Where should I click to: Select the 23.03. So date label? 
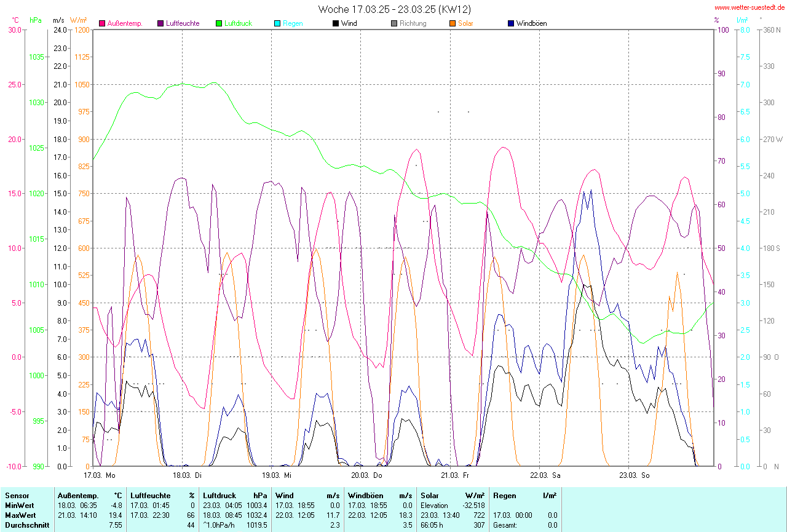(635, 475)
